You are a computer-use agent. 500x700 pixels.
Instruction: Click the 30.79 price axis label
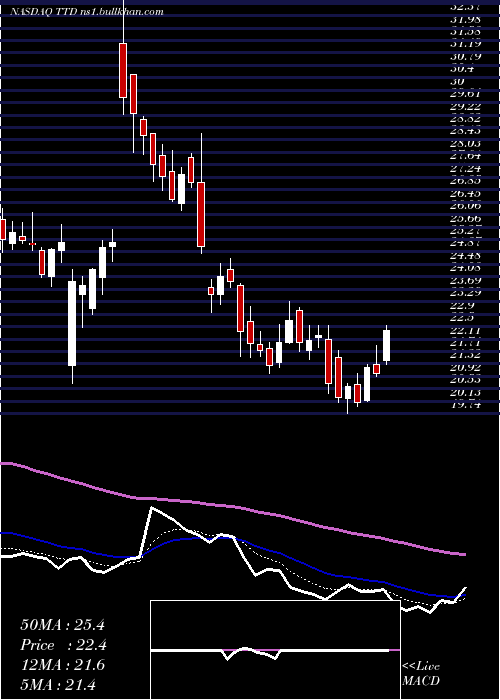pyautogui.click(x=465, y=57)
